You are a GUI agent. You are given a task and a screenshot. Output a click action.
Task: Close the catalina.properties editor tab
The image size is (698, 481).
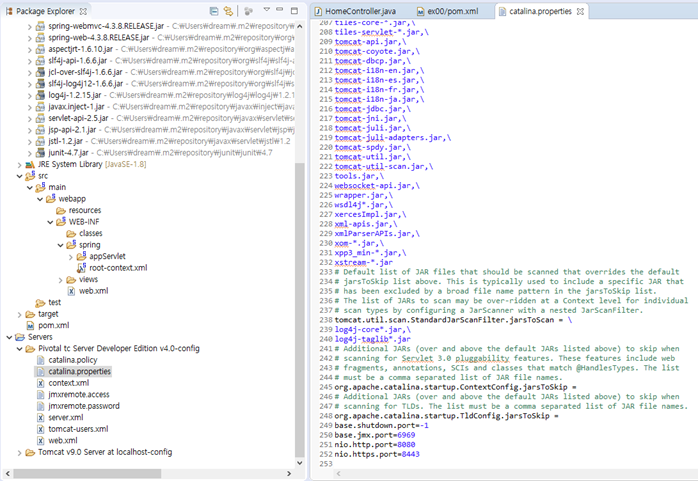coord(580,12)
